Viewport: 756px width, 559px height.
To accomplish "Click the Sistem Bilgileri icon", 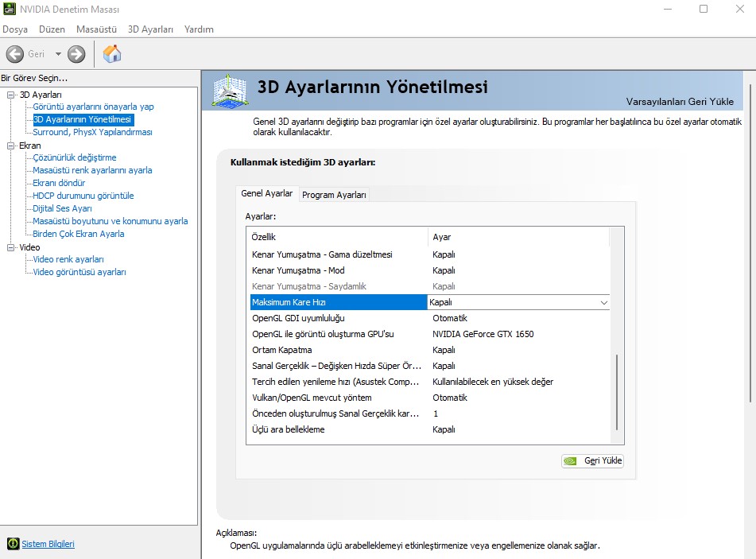I will point(13,544).
